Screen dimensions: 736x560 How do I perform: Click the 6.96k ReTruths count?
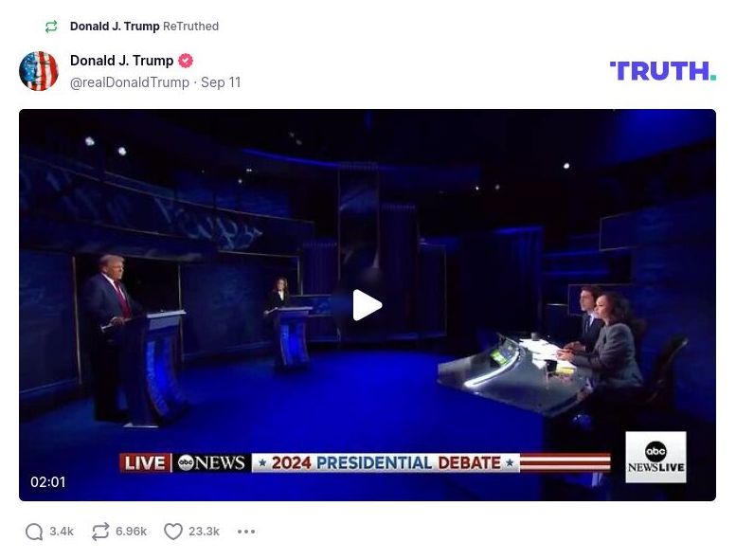[131, 532]
